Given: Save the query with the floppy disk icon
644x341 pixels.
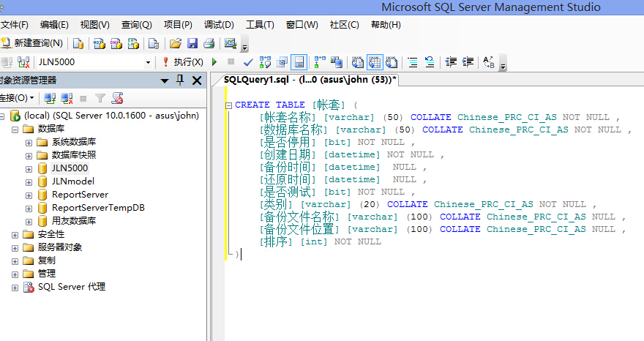Looking at the screenshot, I should [192, 43].
